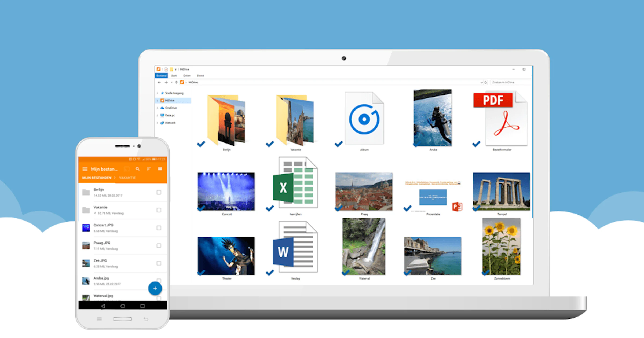Screen dimensions: 644x338
Task: Open the Start ribbon tab
Action: tap(174, 76)
